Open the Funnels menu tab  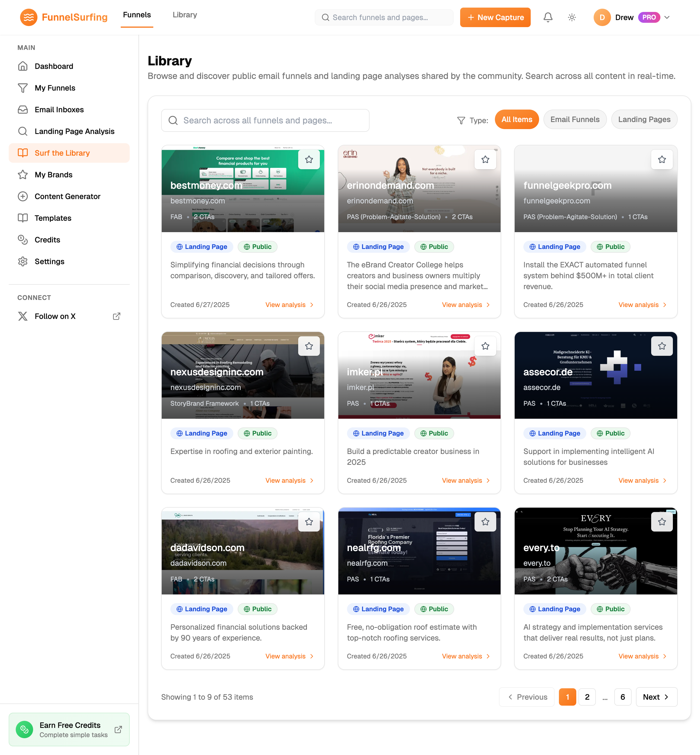(137, 15)
